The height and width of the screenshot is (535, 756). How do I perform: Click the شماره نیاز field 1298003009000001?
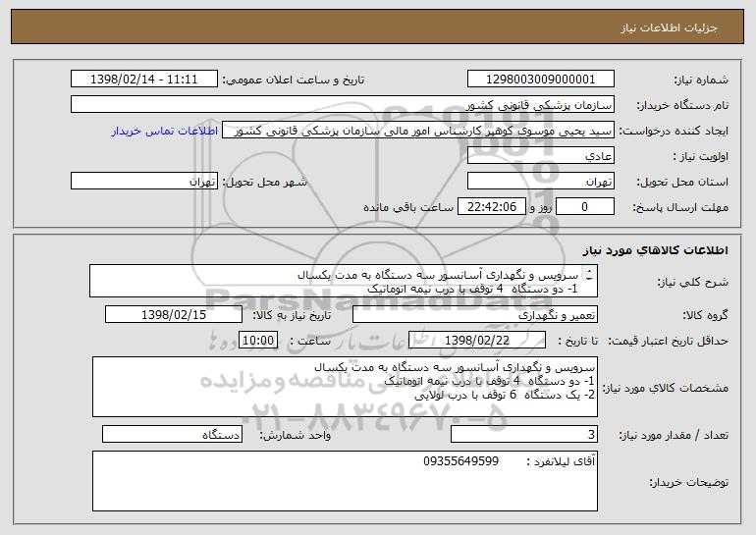click(540, 80)
